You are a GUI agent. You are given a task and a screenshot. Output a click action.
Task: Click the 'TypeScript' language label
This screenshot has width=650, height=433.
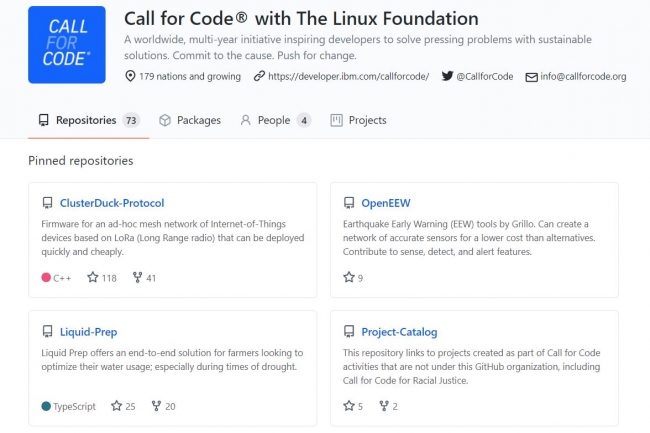[x=74, y=406]
